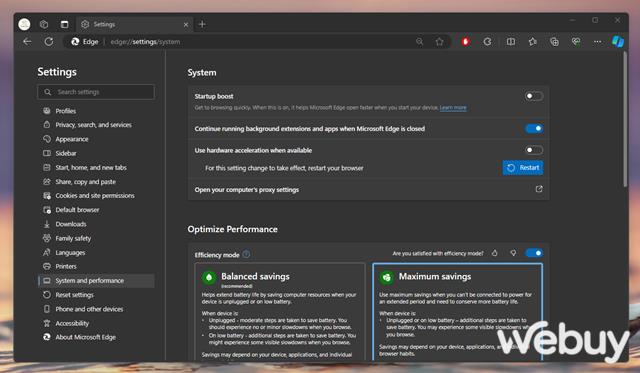Screen dimensions: 640x373
Task: Give thumbs down for efficiency mode
Action: [513, 253]
